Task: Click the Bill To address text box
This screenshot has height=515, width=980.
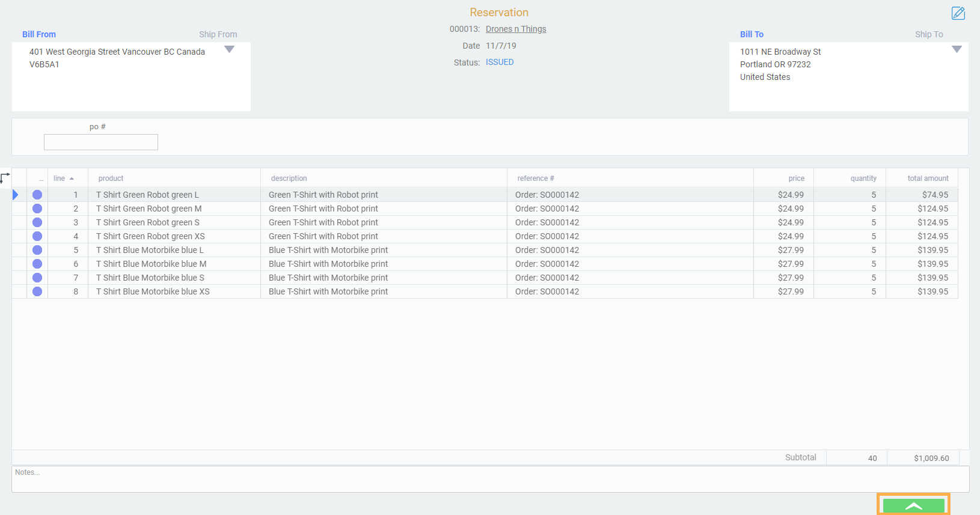Action: pyautogui.click(x=848, y=76)
